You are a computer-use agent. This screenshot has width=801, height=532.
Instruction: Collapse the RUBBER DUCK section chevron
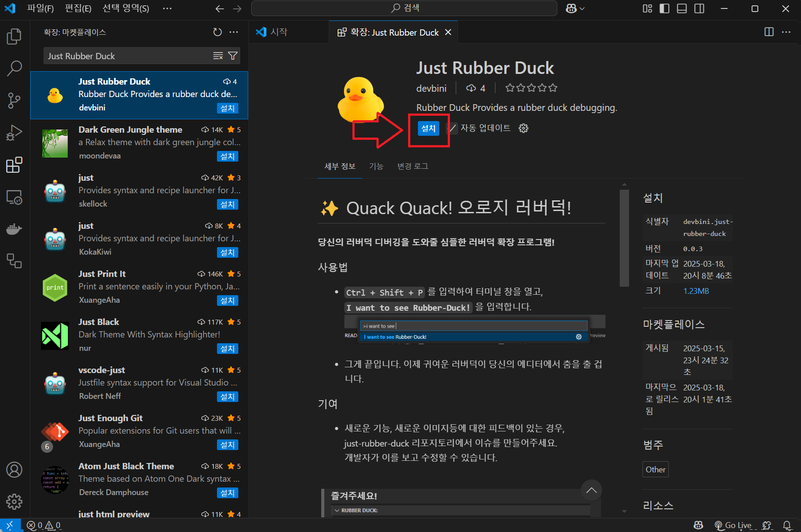(x=337, y=510)
